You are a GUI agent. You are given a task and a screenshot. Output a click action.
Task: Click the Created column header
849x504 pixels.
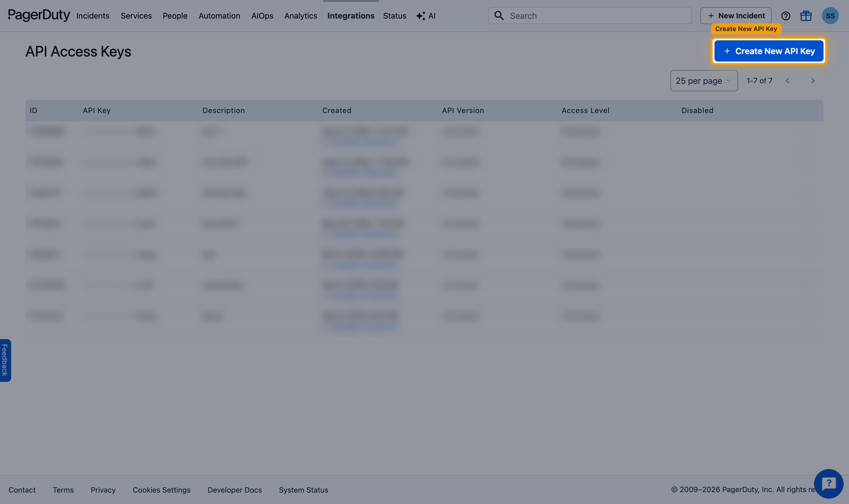pyautogui.click(x=336, y=110)
